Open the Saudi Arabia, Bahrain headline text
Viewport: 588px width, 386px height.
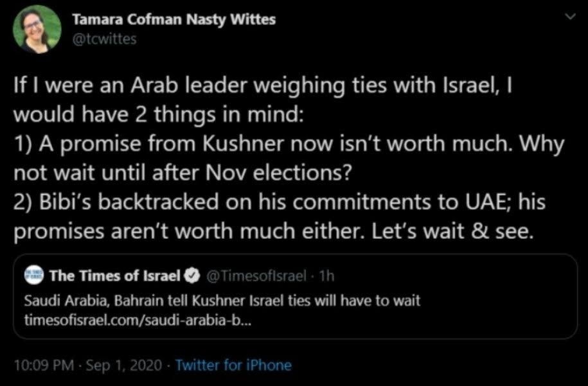[x=222, y=301]
